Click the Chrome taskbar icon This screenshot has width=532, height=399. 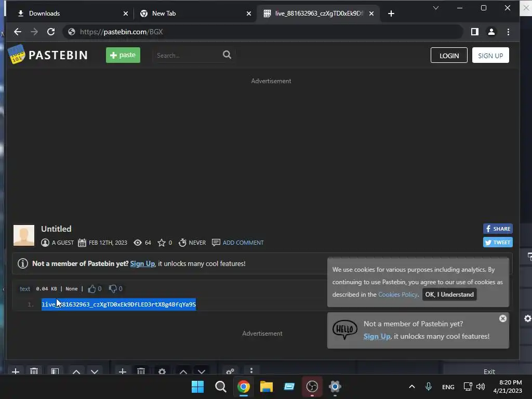244,387
